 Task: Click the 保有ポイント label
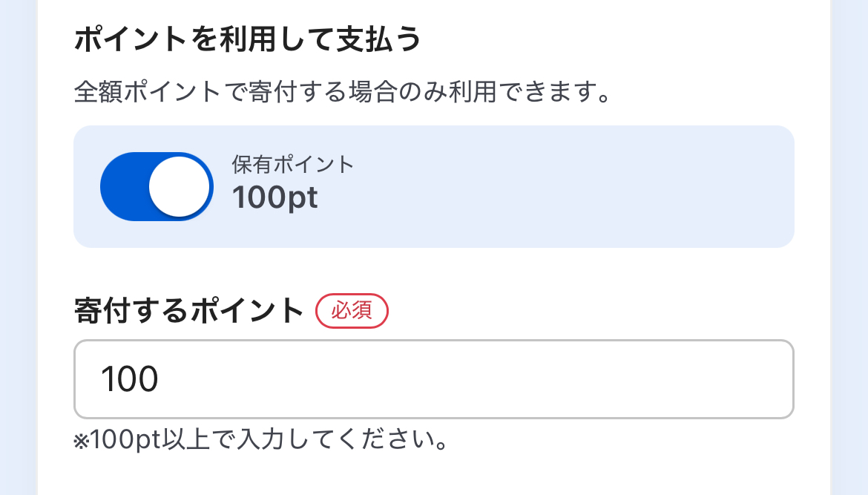tap(292, 164)
